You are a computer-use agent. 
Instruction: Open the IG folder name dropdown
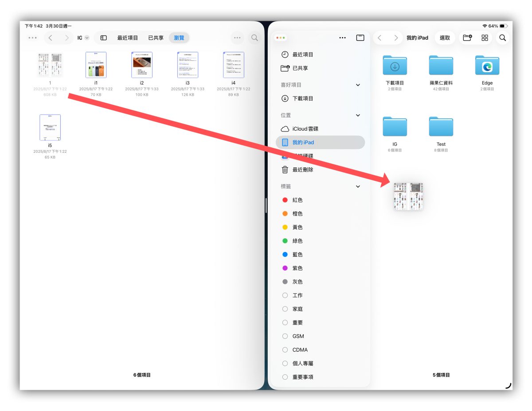[82, 38]
